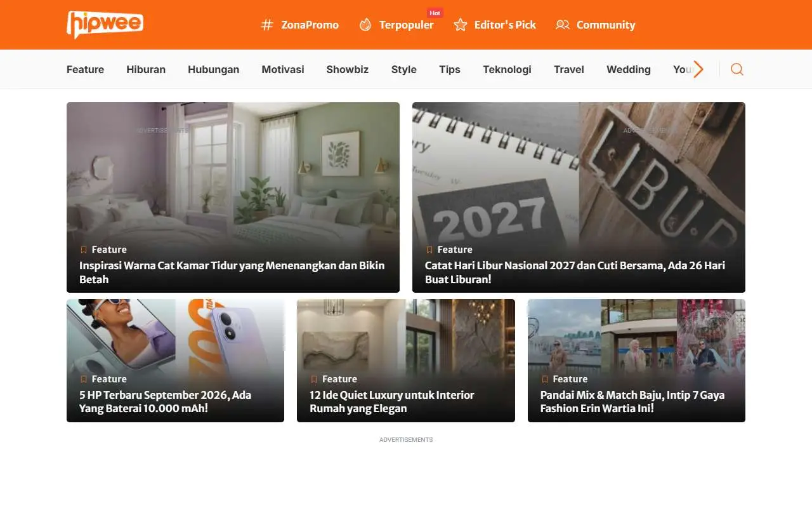Screen dimensions: 812x508
Task: Click the star icon beside Editor's Pick
Action: (461, 25)
